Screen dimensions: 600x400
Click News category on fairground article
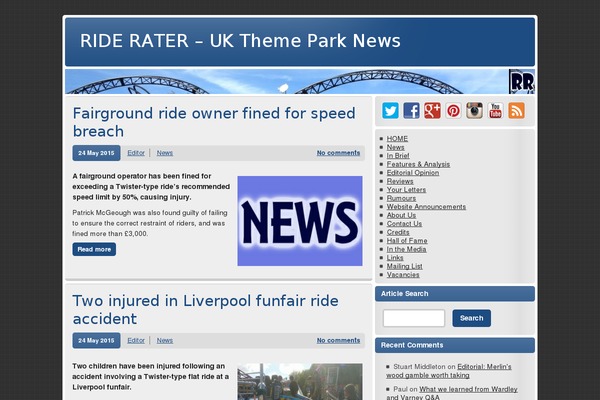[165, 153]
